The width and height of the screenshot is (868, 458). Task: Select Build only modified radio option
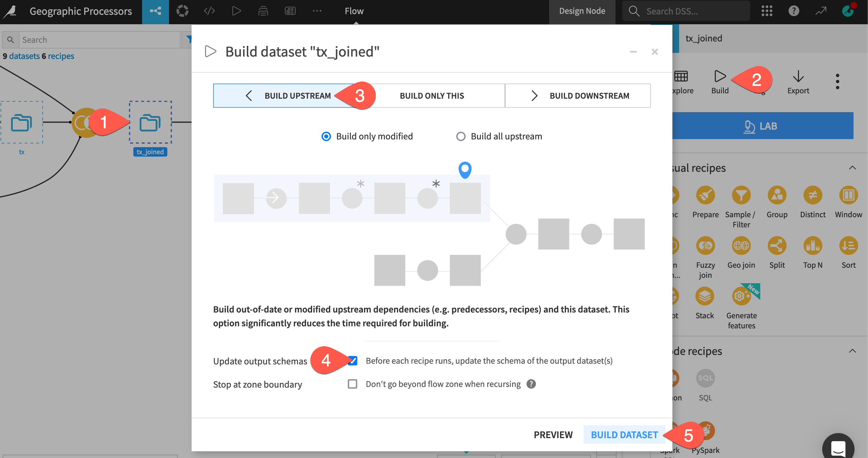tap(326, 136)
